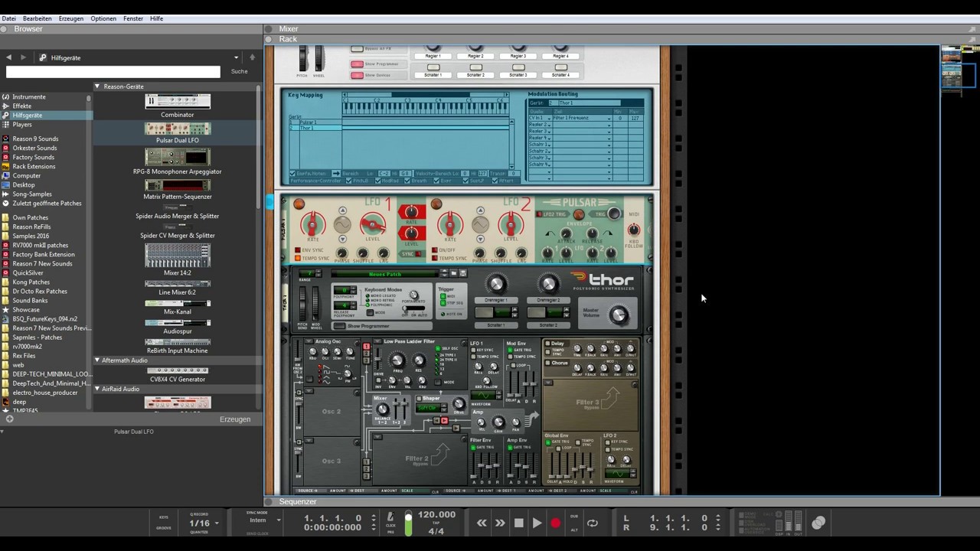Click the play transport button
980x551 pixels.
pos(537,523)
